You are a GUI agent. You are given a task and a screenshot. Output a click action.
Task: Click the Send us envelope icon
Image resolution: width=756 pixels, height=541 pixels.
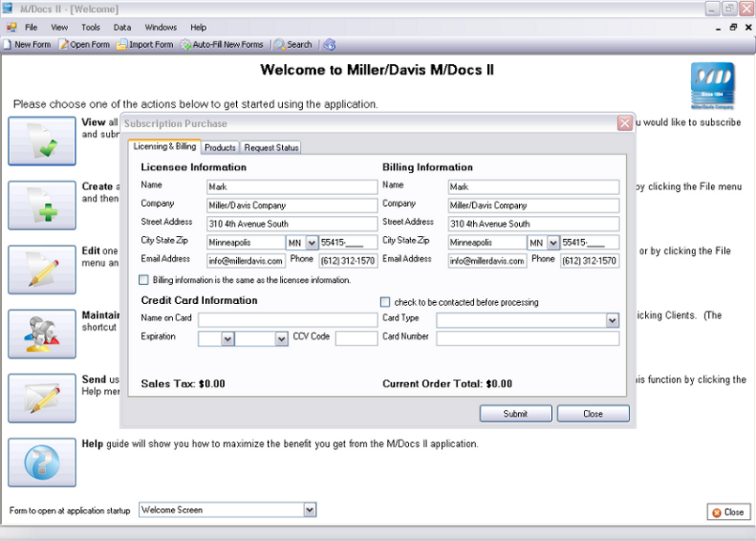pos(42,398)
